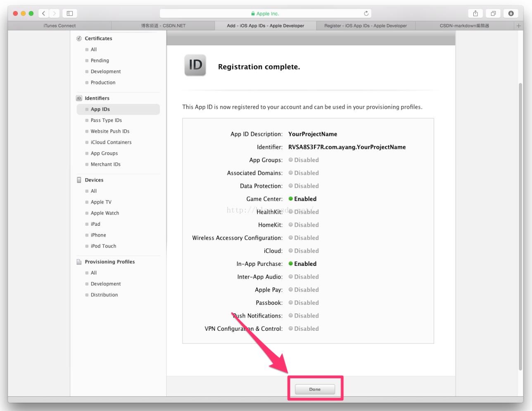
Task: Click the Devices section heading
Action: [x=94, y=180]
